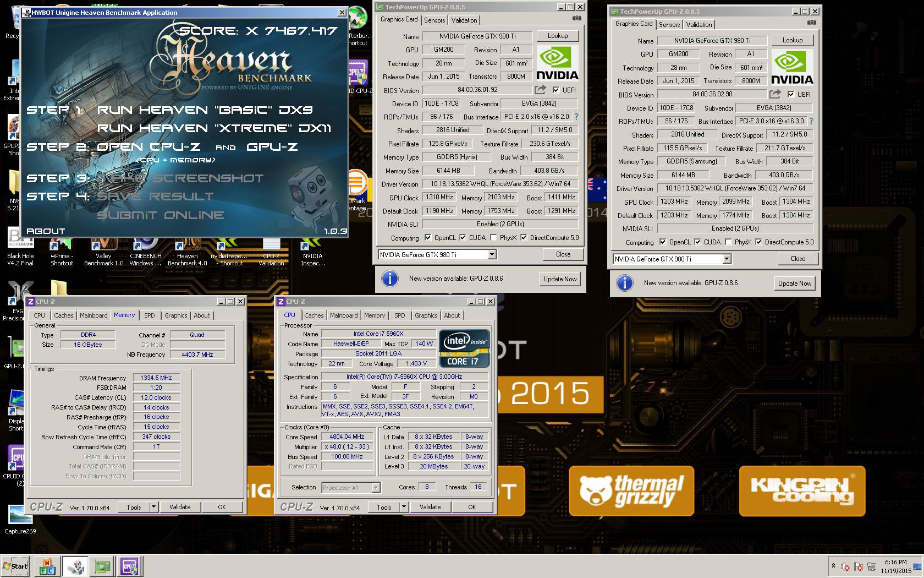
Task: Open the CPU-Z Validation desktop file
Action: pos(271,252)
